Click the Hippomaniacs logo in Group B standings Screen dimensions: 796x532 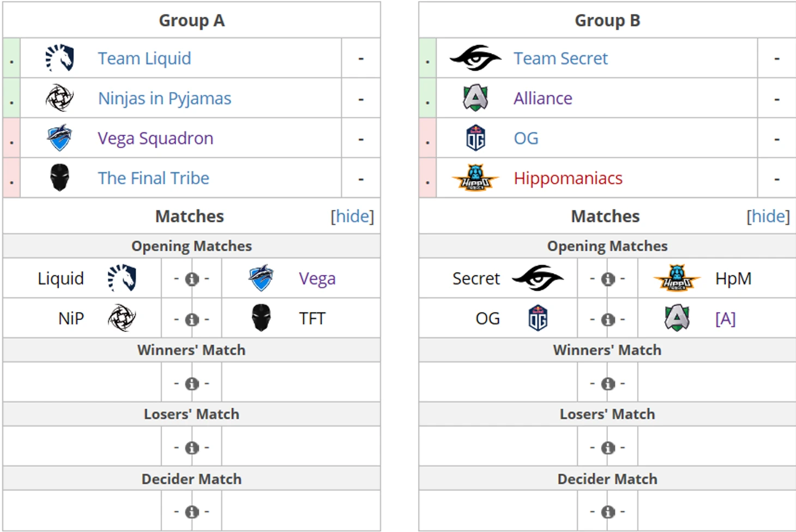tap(475, 178)
